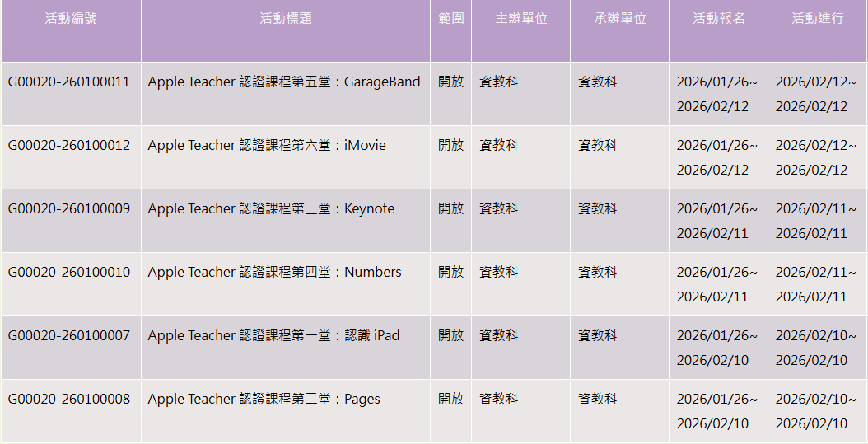The width and height of the screenshot is (868, 444).
Task: Click 開放 in the iMovie row
Action: pyautogui.click(x=450, y=145)
